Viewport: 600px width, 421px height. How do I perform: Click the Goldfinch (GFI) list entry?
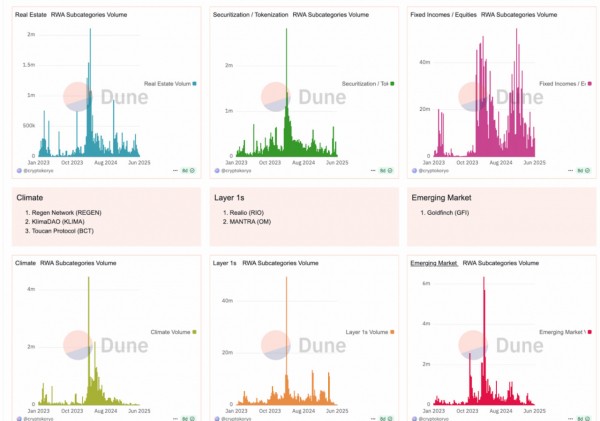449,213
